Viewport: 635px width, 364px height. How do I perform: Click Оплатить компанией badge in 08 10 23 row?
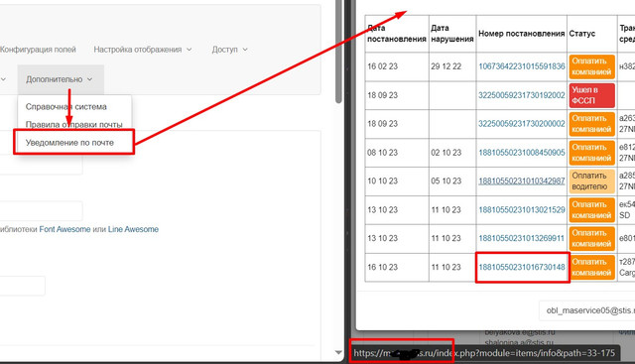[x=591, y=153]
